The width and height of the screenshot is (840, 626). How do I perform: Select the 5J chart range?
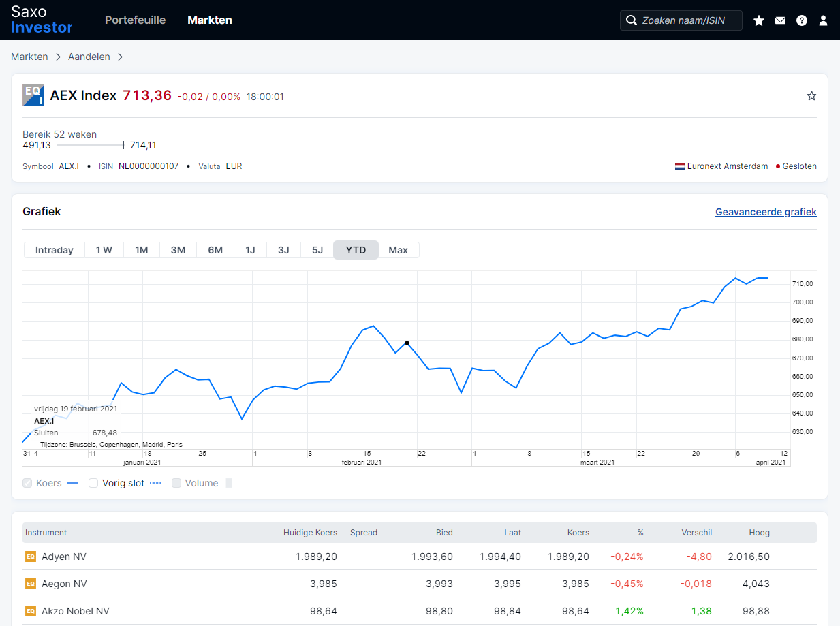(x=317, y=250)
